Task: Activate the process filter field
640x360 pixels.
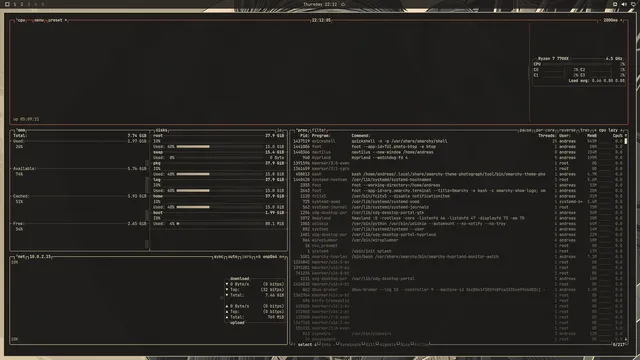Action: tap(319, 130)
